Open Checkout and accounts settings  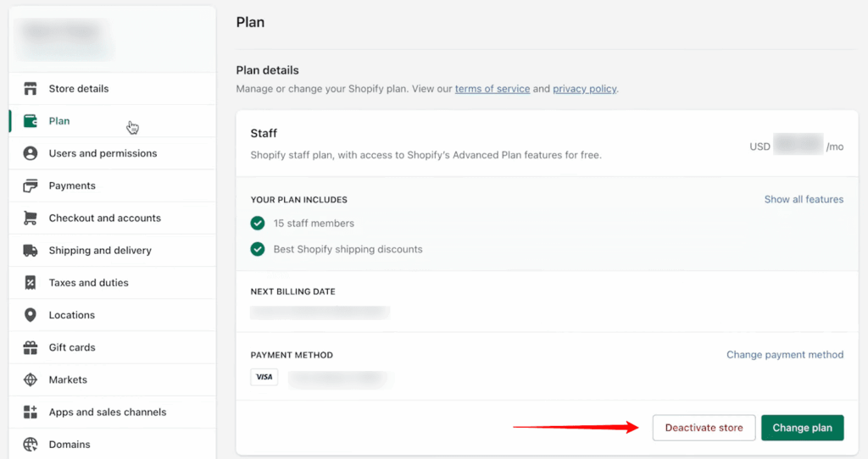[x=113, y=218]
